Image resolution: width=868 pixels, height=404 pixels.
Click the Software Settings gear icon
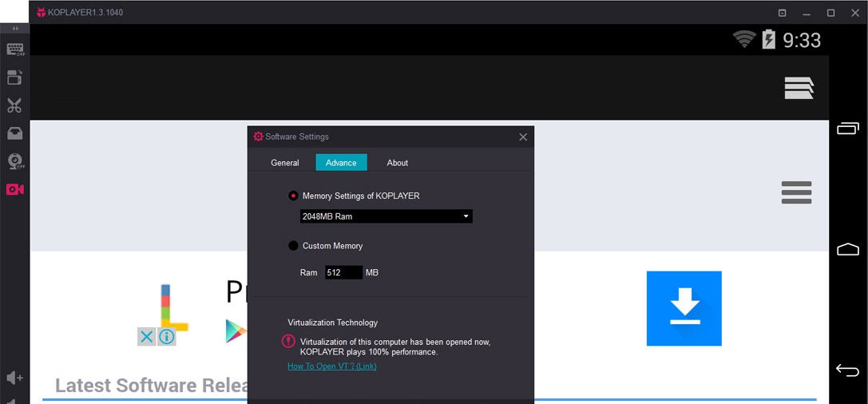coord(258,137)
